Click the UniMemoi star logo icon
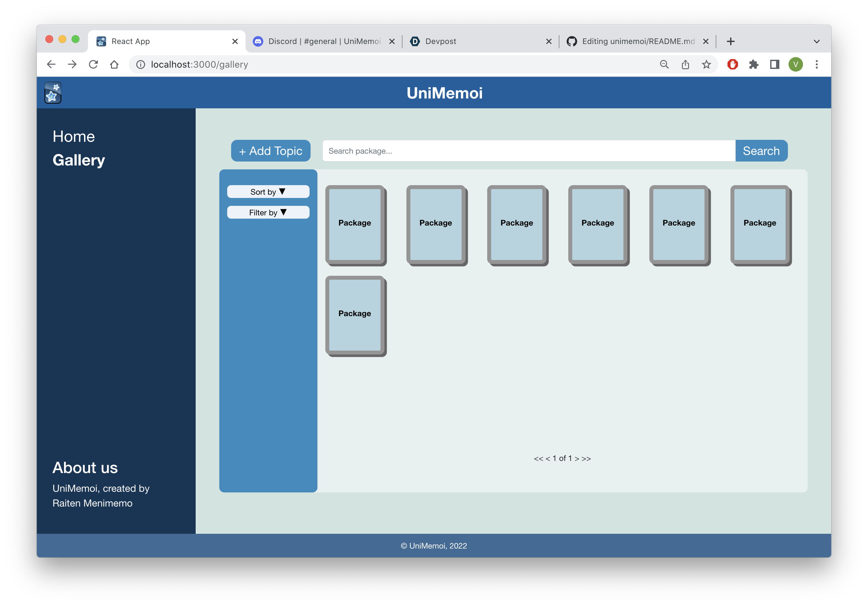The height and width of the screenshot is (606, 868). [53, 93]
